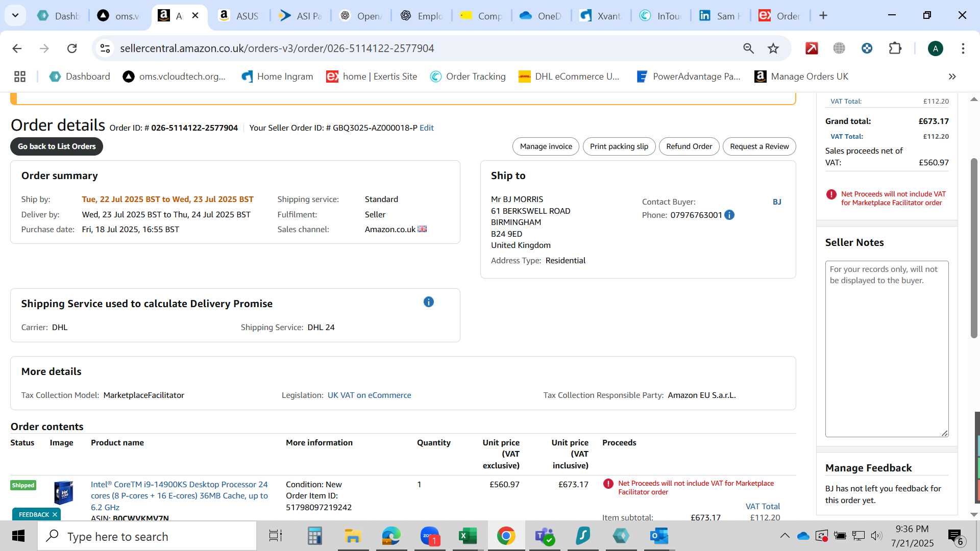Click the blue circular extension icon
The width and height of the screenshot is (980, 551).
[x=867, y=48]
